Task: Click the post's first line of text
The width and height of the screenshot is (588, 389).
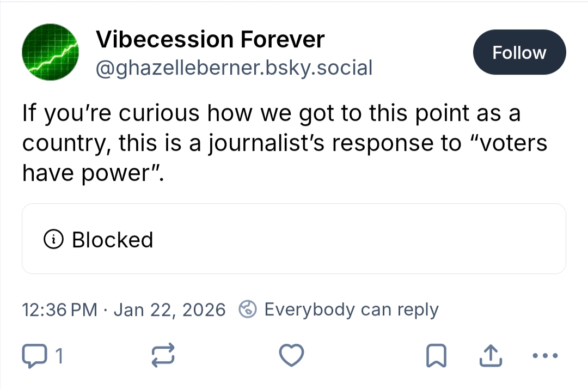Action: click(x=271, y=113)
